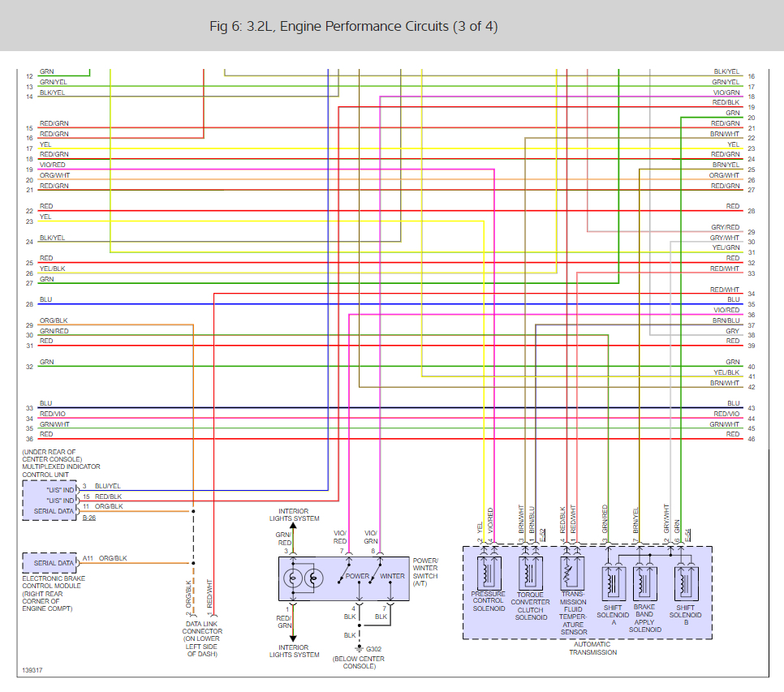
Task: Click the left-side ORG/WHT wire label at row 20
Action: click(x=55, y=175)
